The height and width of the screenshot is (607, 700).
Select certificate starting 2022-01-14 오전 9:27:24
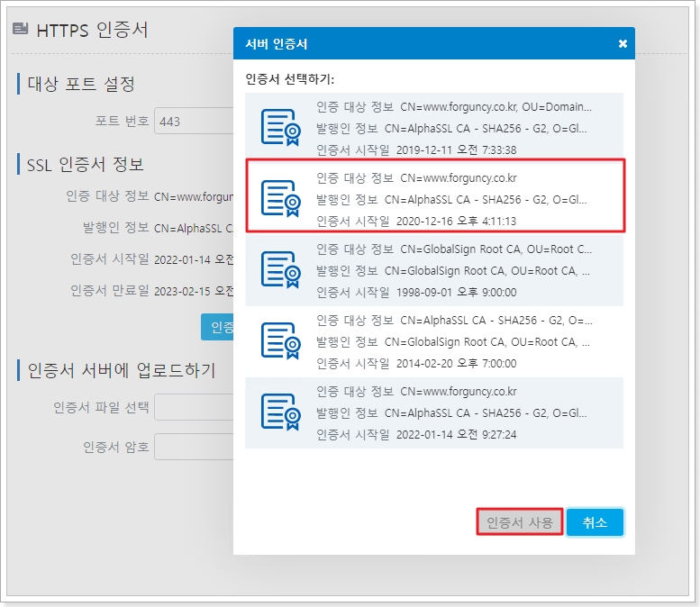pyautogui.click(x=450, y=412)
